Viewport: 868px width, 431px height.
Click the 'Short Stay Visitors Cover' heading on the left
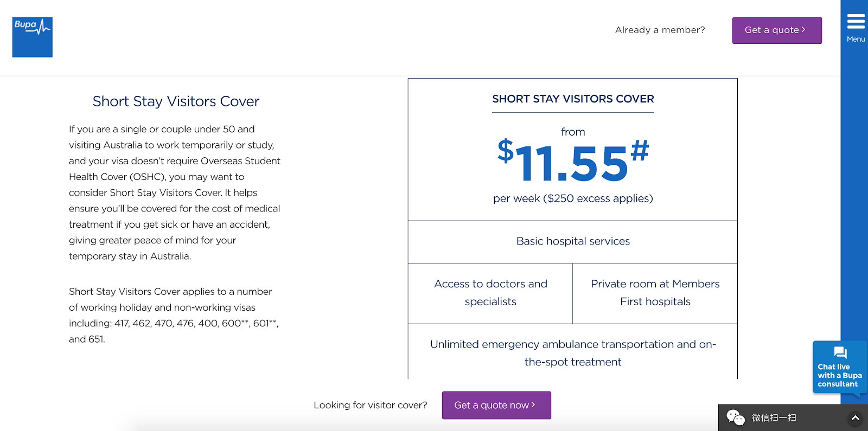[176, 101]
